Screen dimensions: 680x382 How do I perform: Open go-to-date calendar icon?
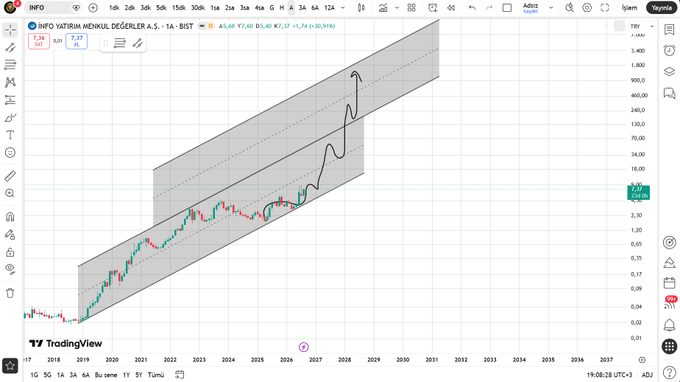point(180,375)
